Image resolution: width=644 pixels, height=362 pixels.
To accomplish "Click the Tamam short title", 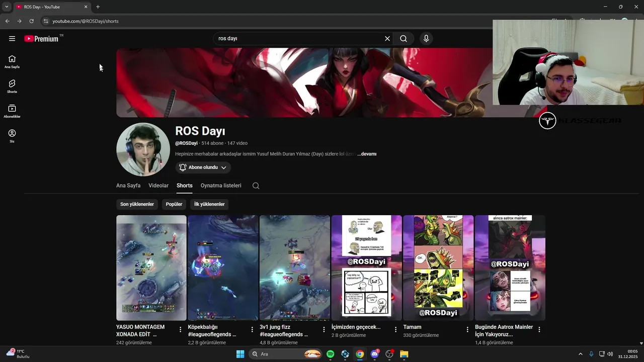I will point(412,327).
